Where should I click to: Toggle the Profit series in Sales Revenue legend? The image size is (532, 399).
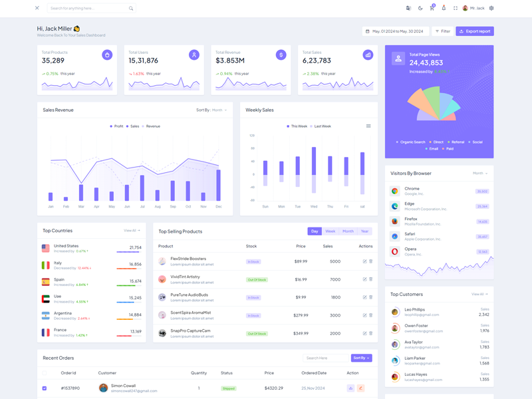(x=116, y=126)
